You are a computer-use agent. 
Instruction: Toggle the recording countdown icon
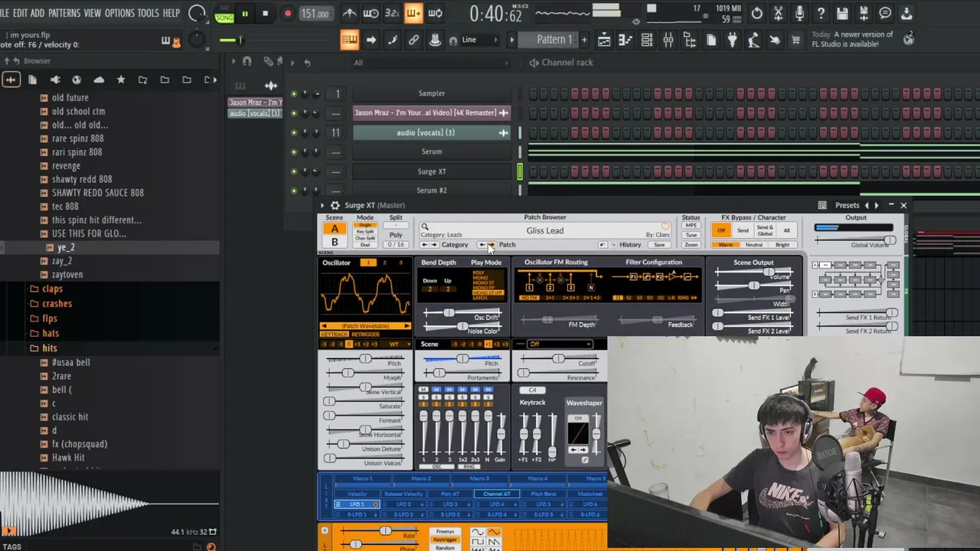[392, 13]
